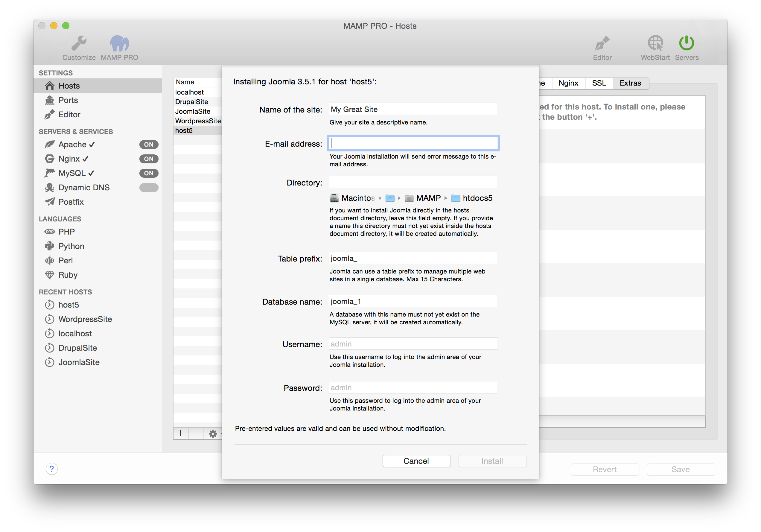This screenshot has height=532, width=761.
Task: Click the MAMP PRO elephant icon
Action: point(119,43)
